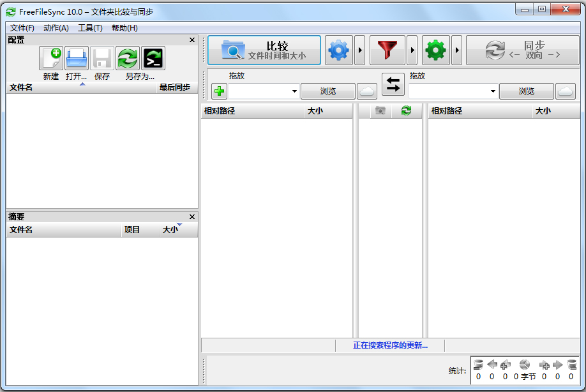Swap sides with the arrows button
This screenshot has height=392, width=586.
393,84
